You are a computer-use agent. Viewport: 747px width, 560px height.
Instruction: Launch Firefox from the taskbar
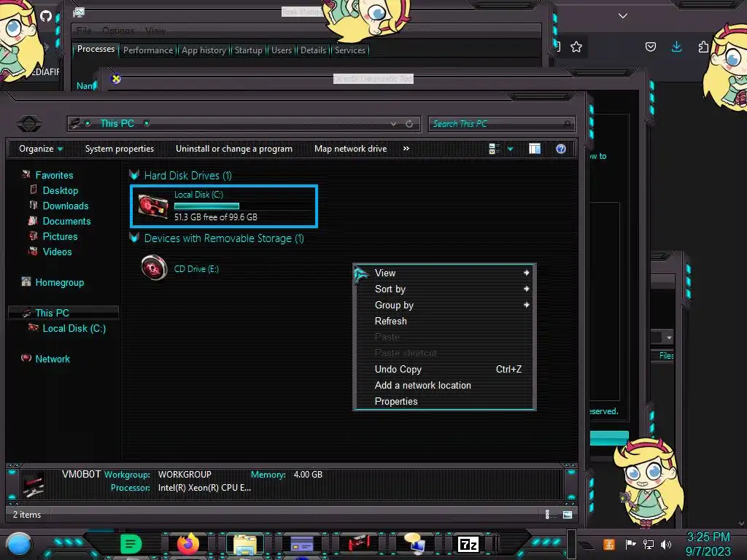[188, 544]
